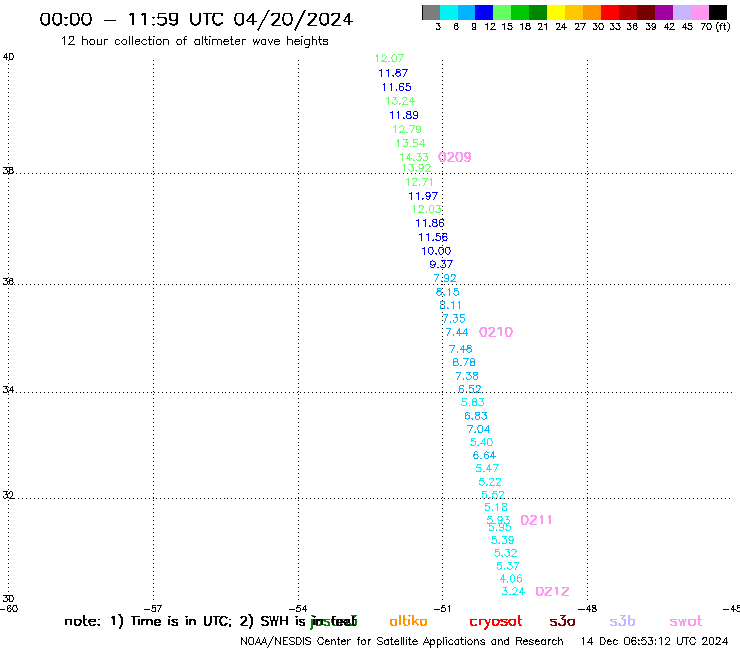Select the yellow 21–24 ft legend swatch
740x650 pixels.
click(556, 12)
